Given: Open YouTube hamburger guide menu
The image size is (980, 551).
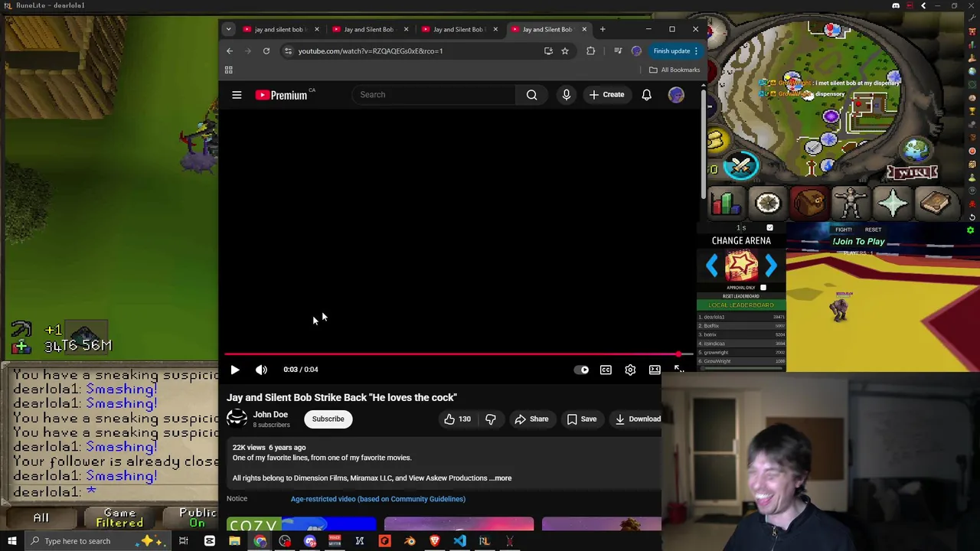Looking at the screenshot, I should pos(237,95).
